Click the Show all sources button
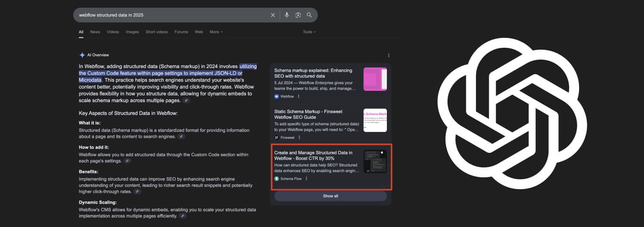Image resolution: width=644 pixels, height=227 pixels. point(331,196)
